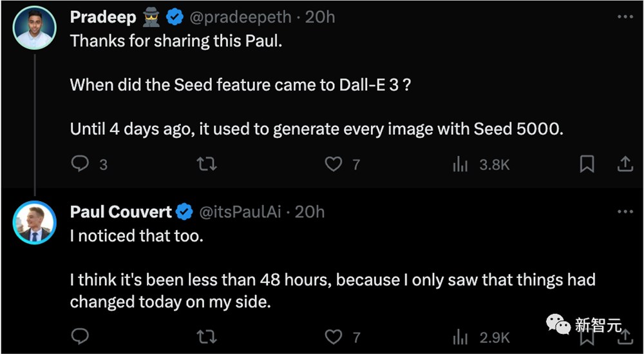The width and height of the screenshot is (644, 354).
Task: Like Paul Couvert's tweet
Action: click(x=333, y=337)
